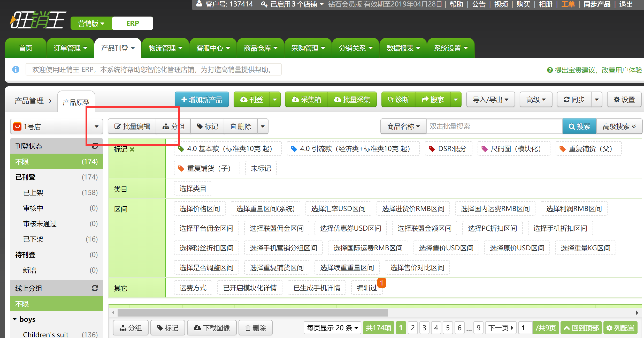Click the 刊登 button
Viewport: 644px width, 338px height.
252,99
